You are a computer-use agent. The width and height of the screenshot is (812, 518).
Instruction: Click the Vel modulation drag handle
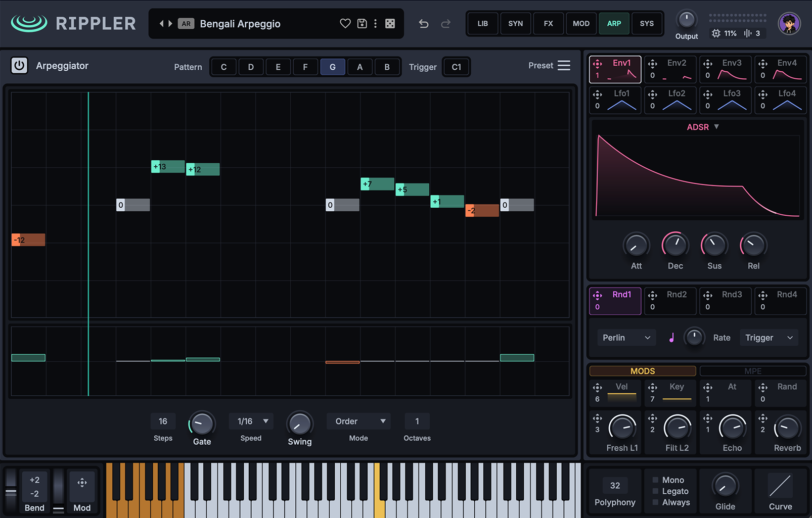click(598, 387)
